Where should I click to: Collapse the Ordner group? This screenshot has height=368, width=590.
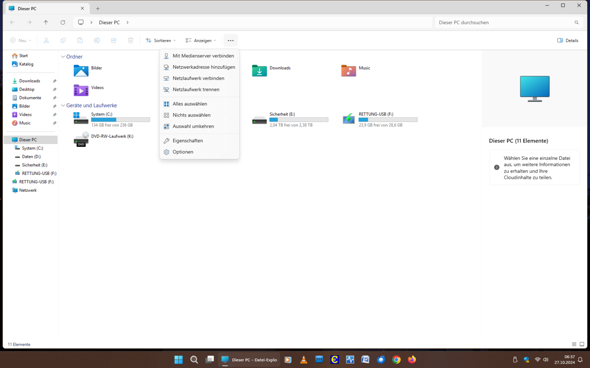click(x=63, y=57)
